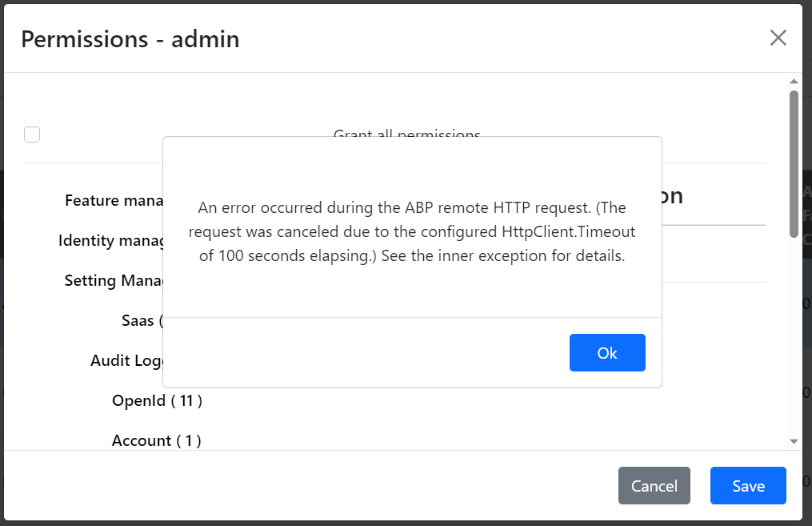Viewport: 812px width, 526px height.
Task: Tick the Grant all permissions checkbox
Action: [x=32, y=135]
